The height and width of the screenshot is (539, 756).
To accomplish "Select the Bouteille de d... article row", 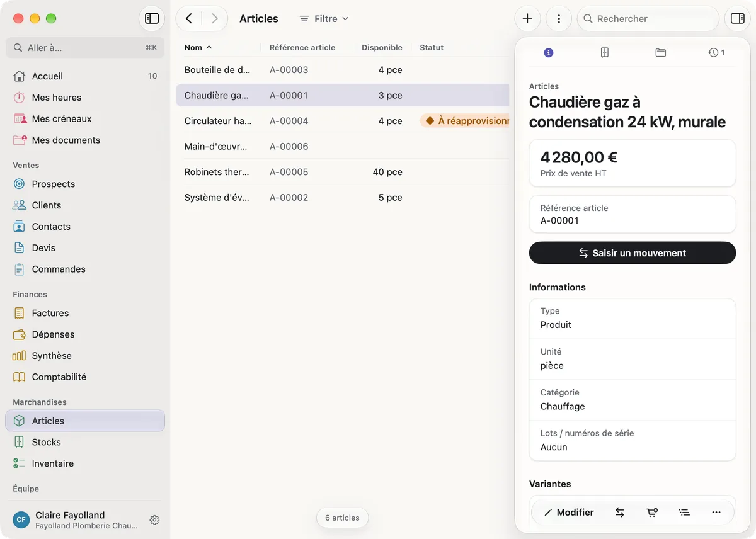I will pyautogui.click(x=342, y=70).
